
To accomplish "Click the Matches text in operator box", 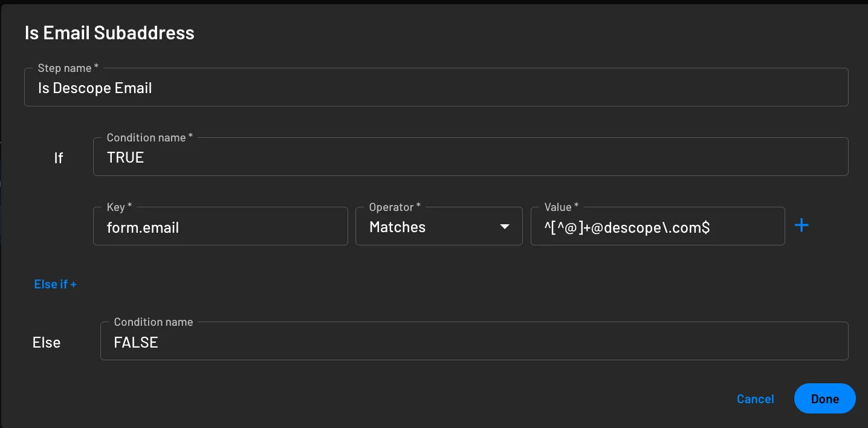I will [x=397, y=227].
